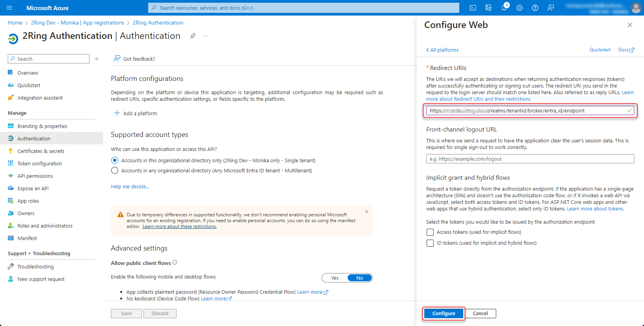Screen dimensions: 644x326
Task: Open the portal hamburger menu
Action: [10, 8]
